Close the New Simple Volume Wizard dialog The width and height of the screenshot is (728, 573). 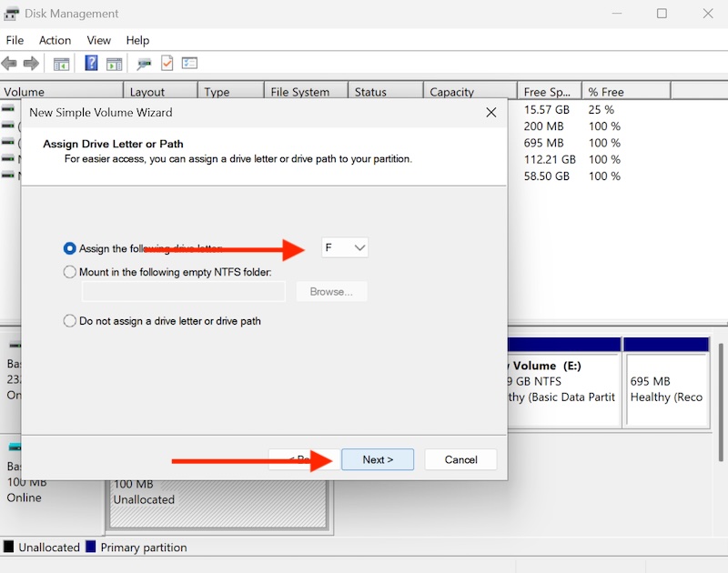point(490,113)
